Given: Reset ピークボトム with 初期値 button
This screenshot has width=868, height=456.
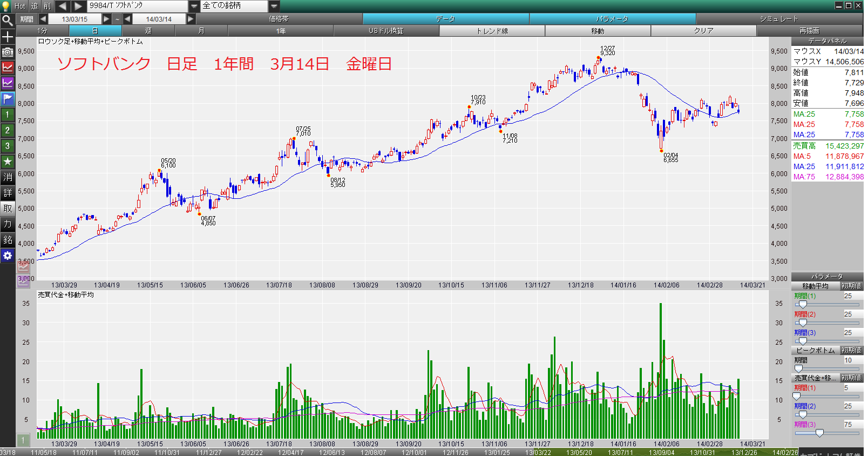Looking at the screenshot, I should (x=852, y=350).
